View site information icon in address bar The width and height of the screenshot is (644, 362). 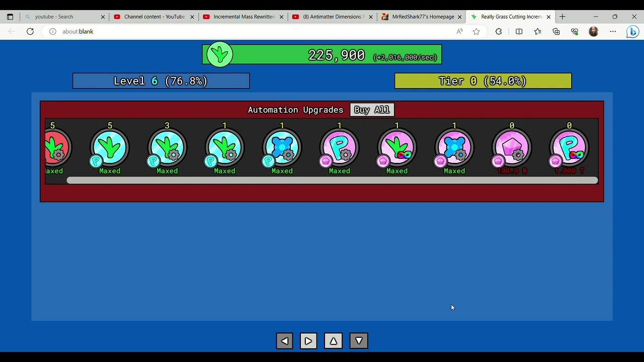click(x=52, y=31)
